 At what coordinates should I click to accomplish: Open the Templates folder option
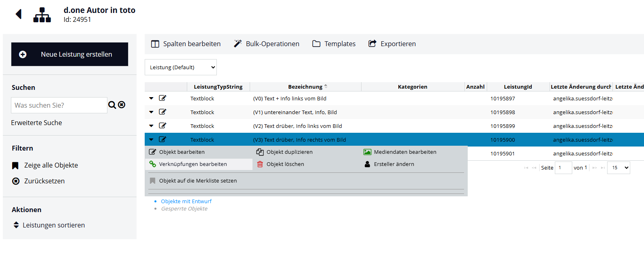334,44
